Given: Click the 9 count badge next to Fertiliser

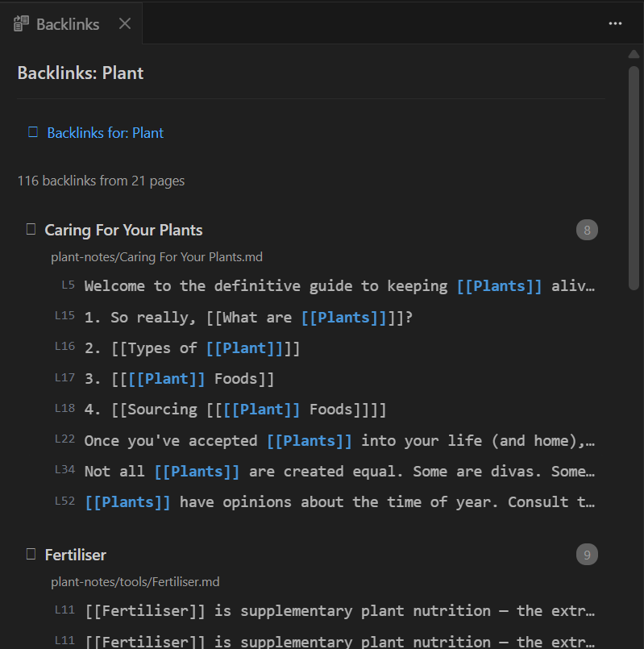Looking at the screenshot, I should click(587, 555).
